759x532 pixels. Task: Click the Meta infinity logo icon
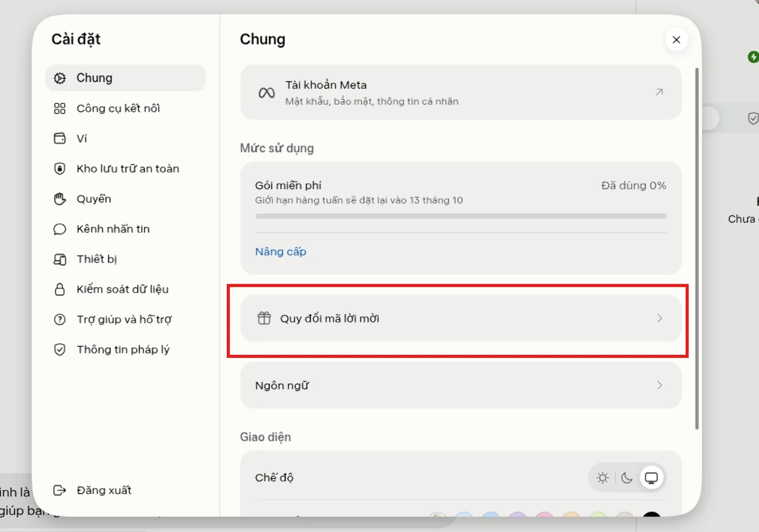[x=266, y=93]
